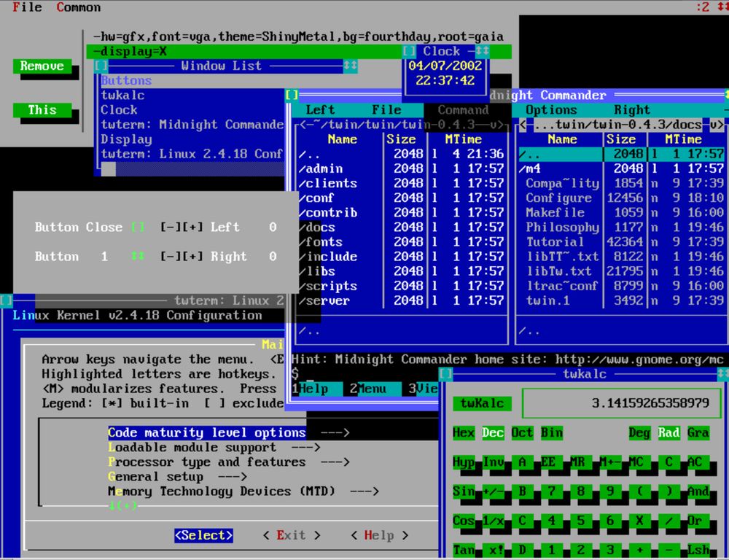Click the AC key in twkalc
Screen dimensions: 729x560
click(x=698, y=462)
